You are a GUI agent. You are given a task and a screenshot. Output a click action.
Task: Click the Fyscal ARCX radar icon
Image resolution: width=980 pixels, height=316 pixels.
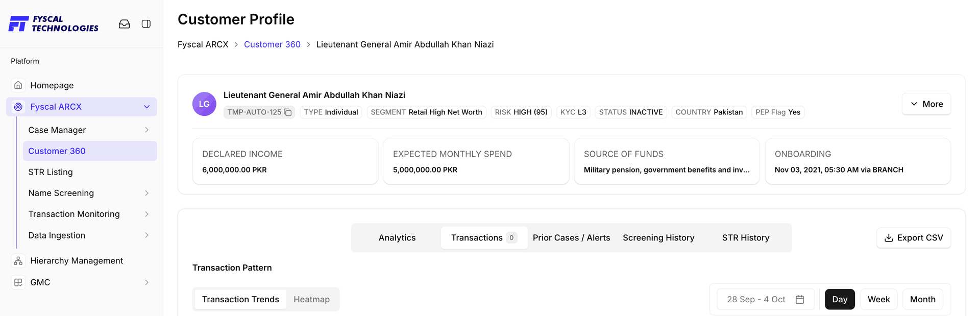pos(18,107)
